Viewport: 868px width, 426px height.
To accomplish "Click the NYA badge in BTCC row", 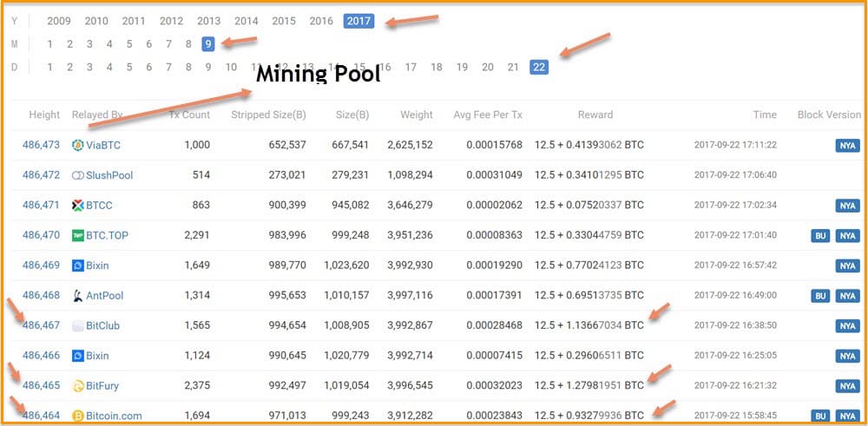I will 847,206.
